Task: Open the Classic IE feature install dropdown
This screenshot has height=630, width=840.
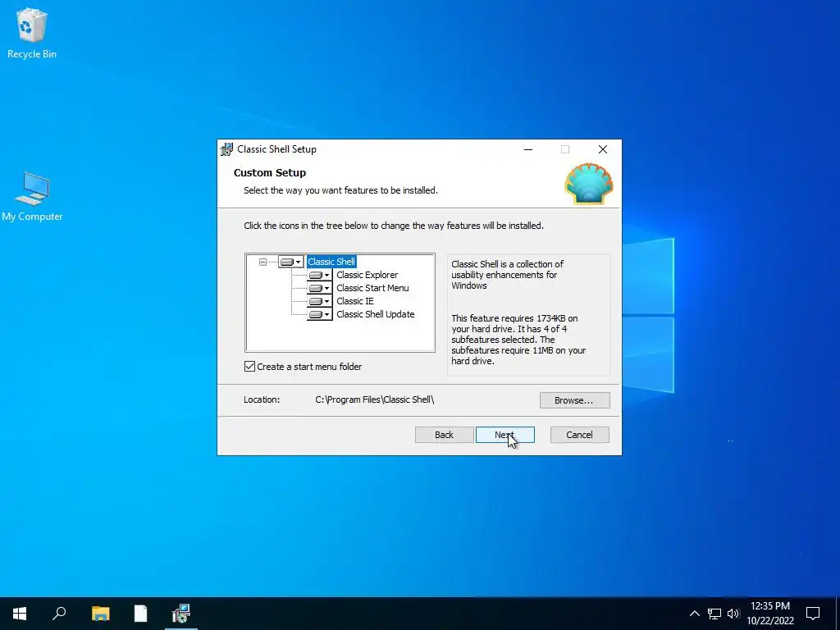Action: click(x=320, y=301)
